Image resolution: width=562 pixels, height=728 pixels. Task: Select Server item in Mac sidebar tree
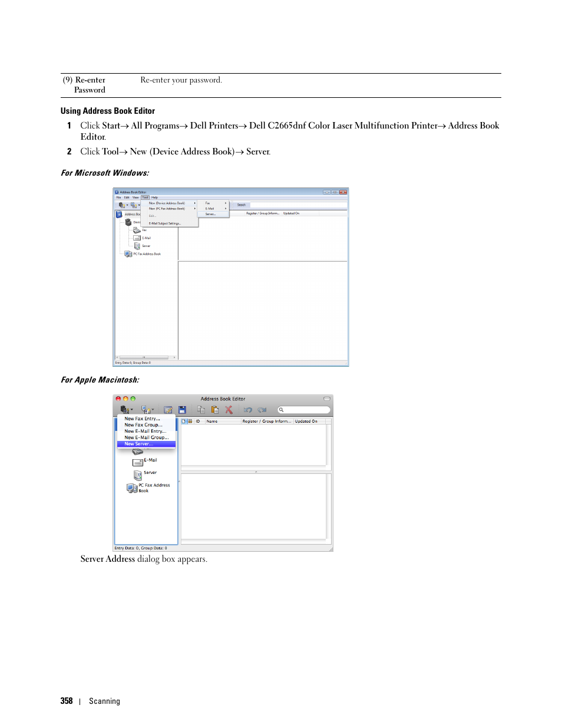tap(150, 473)
